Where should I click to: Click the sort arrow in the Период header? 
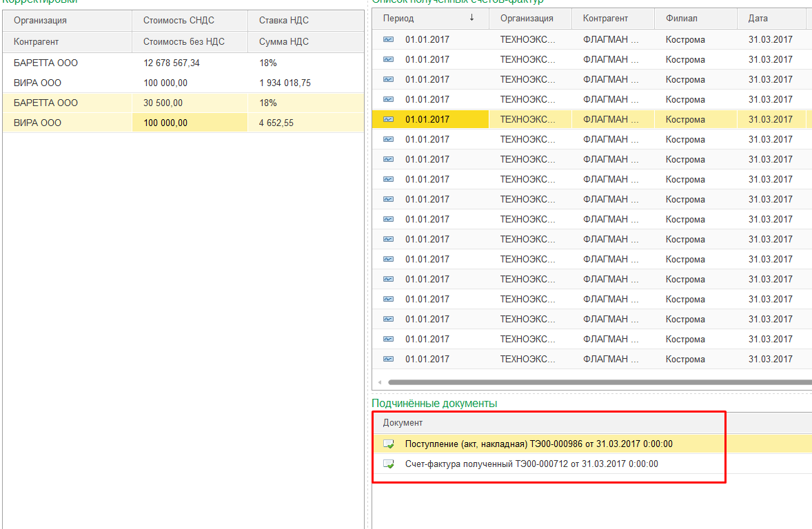point(471,18)
